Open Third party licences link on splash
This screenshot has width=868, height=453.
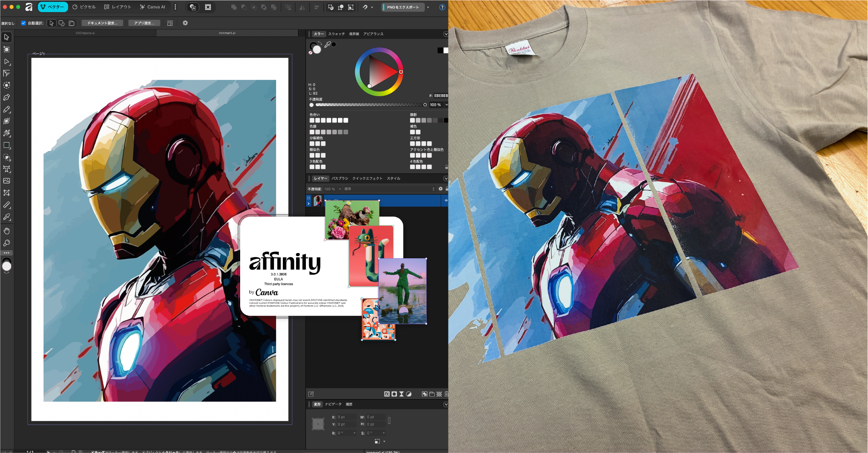coord(278,284)
